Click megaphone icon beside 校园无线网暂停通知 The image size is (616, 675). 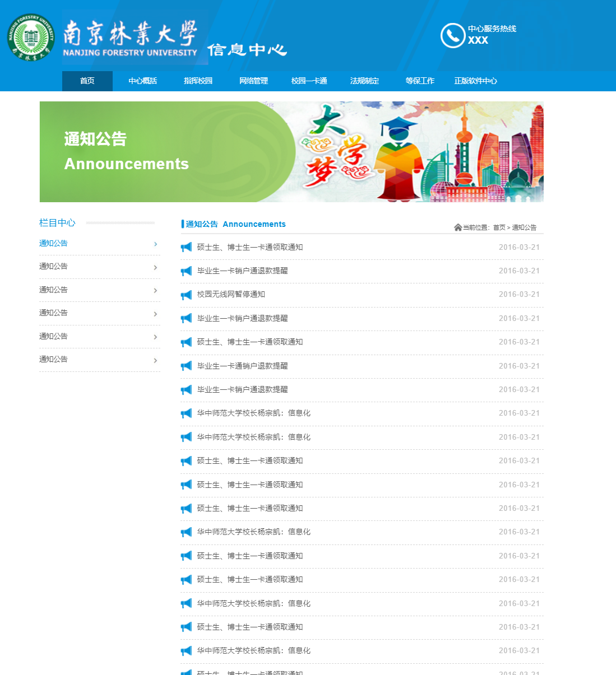(186, 295)
